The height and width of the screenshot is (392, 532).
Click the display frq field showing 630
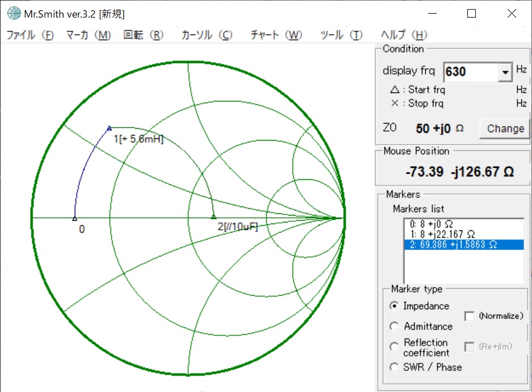(x=470, y=72)
